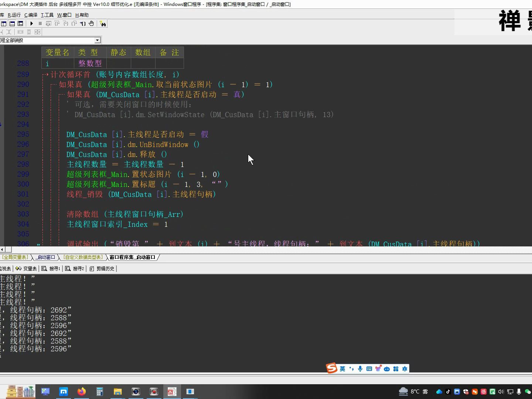Click the Step Into debug icon
532x399 pixels.
click(x=66, y=23)
